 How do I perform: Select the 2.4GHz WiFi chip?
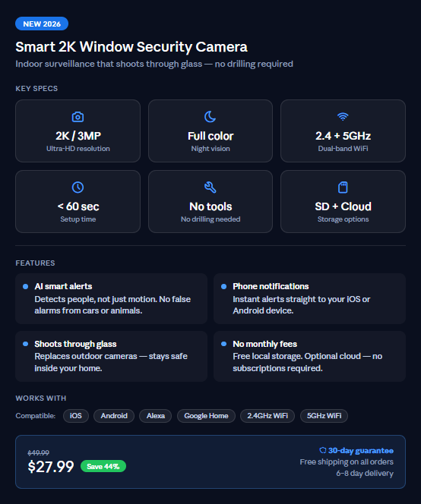[267, 416]
